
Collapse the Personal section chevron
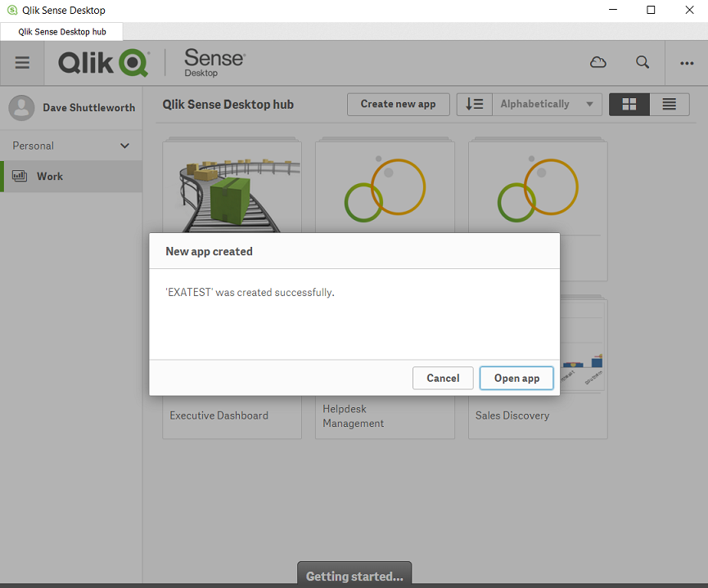(x=124, y=146)
